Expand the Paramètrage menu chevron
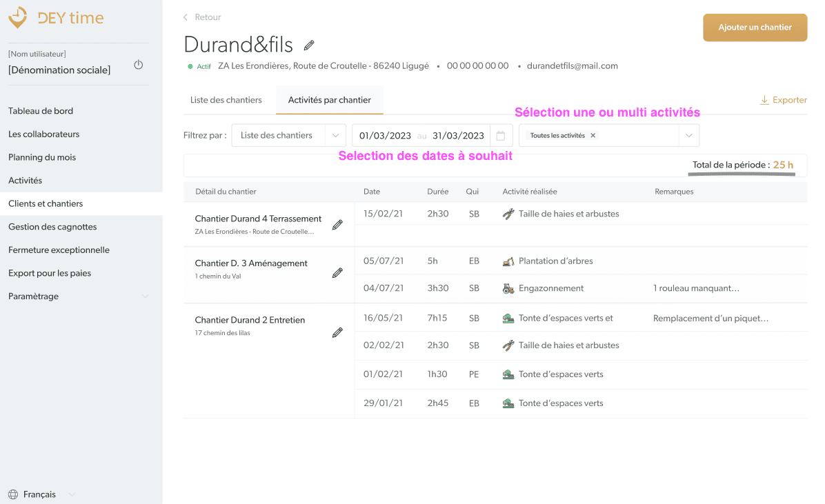Image resolution: width=825 pixels, height=504 pixels. 146,296
